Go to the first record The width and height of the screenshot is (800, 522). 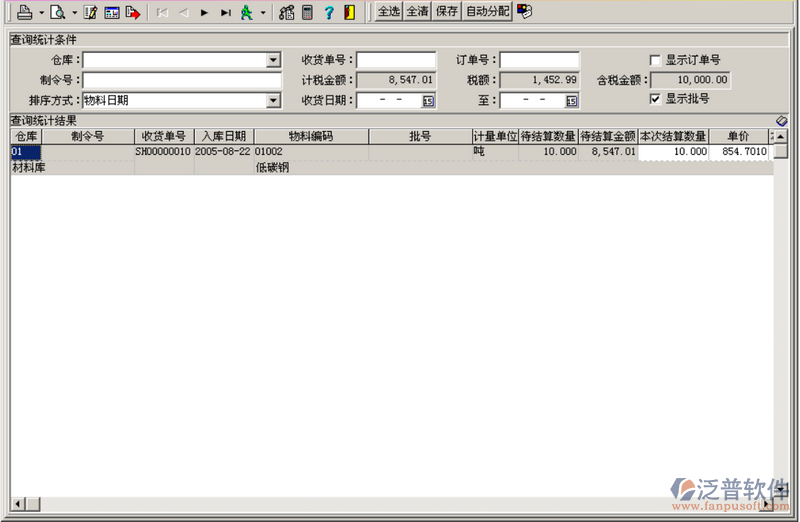coord(163,13)
